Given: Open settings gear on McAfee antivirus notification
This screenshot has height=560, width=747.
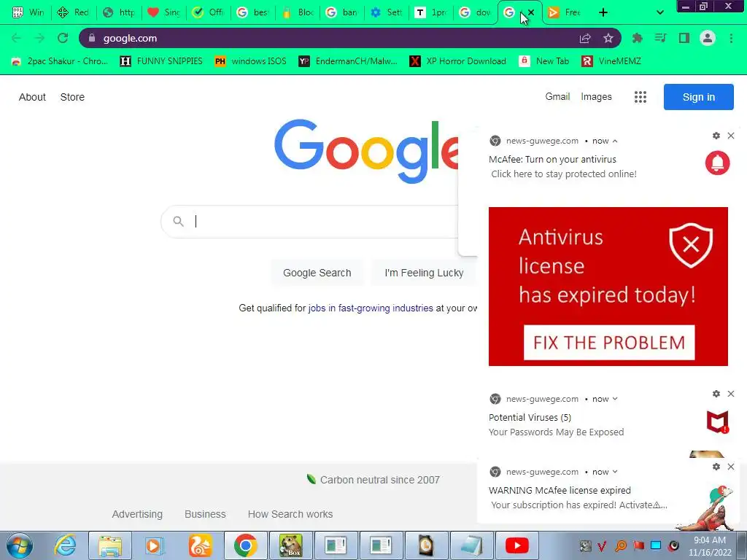Looking at the screenshot, I should coord(716,136).
